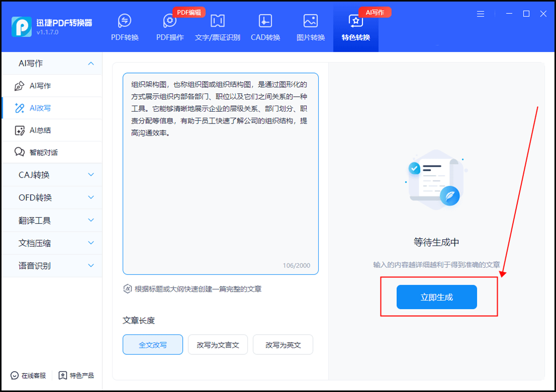Open the hamburger menu
Image resolution: width=556 pixels, height=392 pixels.
(480, 14)
